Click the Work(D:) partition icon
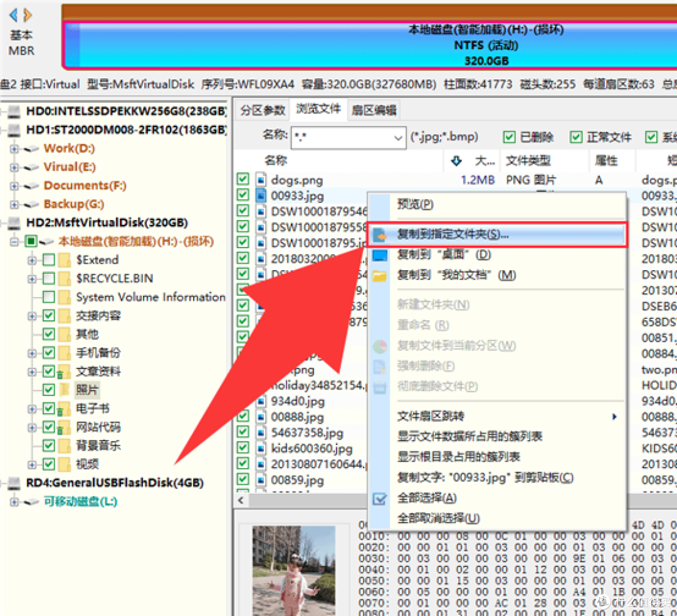 31,149
